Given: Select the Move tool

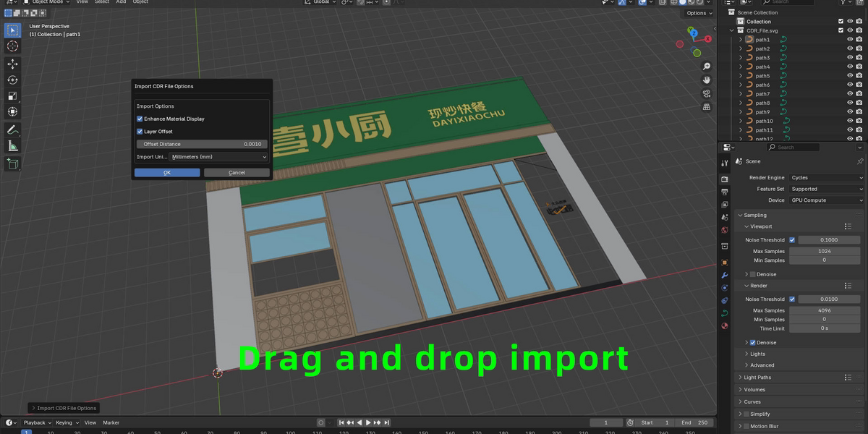Looking at the screenshot, I should coord(12,64).
